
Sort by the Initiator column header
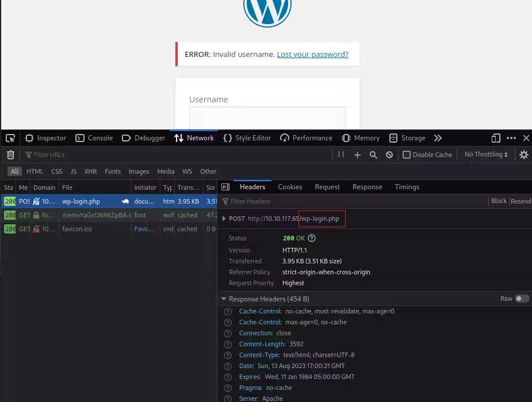(146, 187)
